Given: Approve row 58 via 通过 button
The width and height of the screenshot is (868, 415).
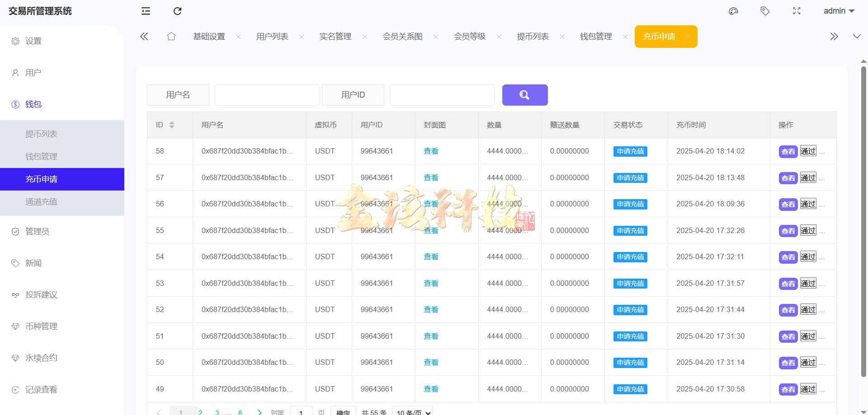Looking at the screenshot, I should pyautogui.click(x=808, y=151).
